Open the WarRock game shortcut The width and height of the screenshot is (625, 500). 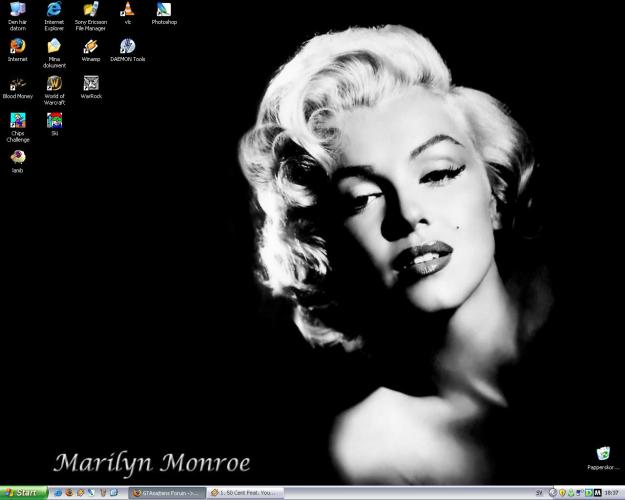(91, 84)
